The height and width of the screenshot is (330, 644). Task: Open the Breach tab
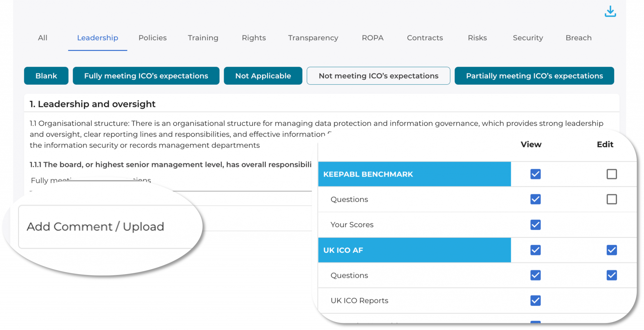(578, 38)
